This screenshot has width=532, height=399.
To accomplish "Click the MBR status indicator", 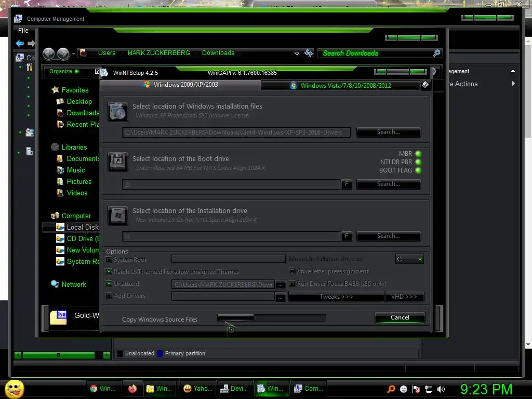I will click(x=418, y=154).
